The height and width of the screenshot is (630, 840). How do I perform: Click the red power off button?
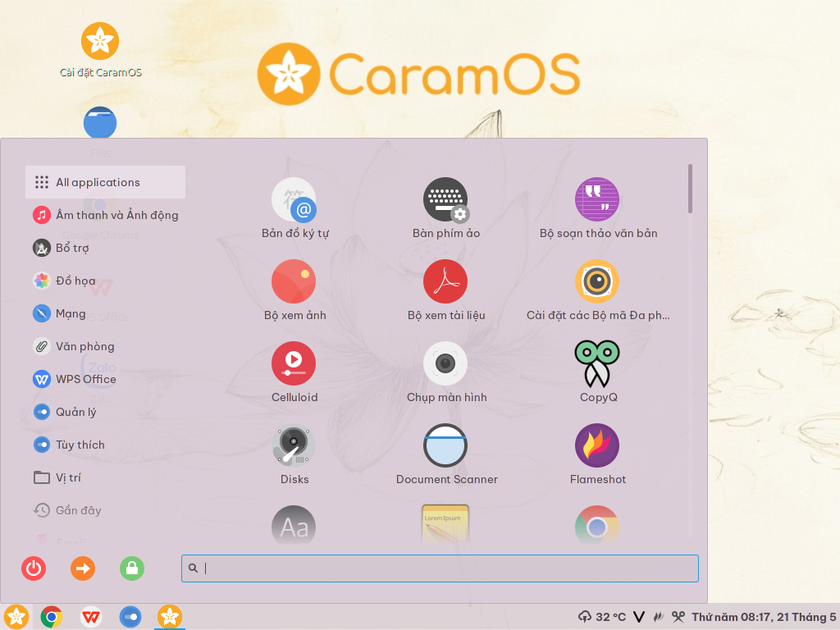pos(34,568)
